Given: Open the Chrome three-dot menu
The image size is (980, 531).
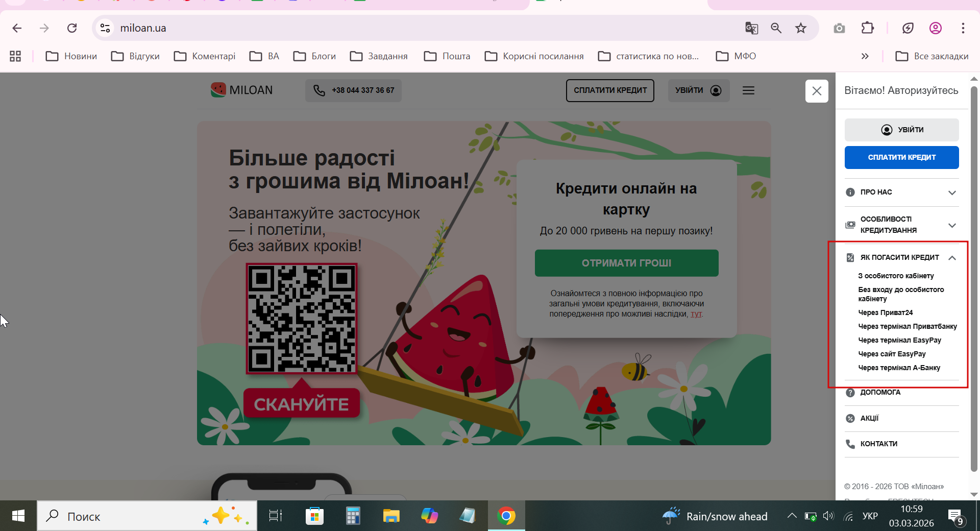Looking at the screenshot, I should 963,28.
